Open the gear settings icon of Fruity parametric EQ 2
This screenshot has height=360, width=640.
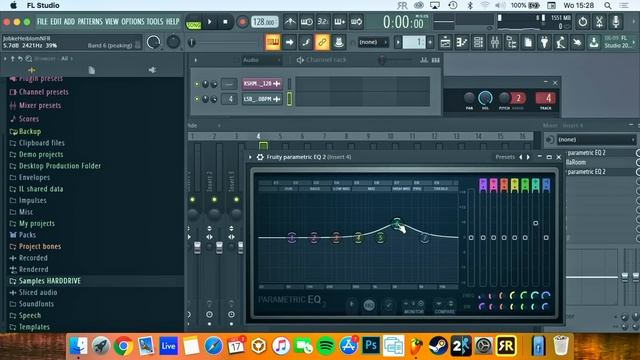coord(260,157)
